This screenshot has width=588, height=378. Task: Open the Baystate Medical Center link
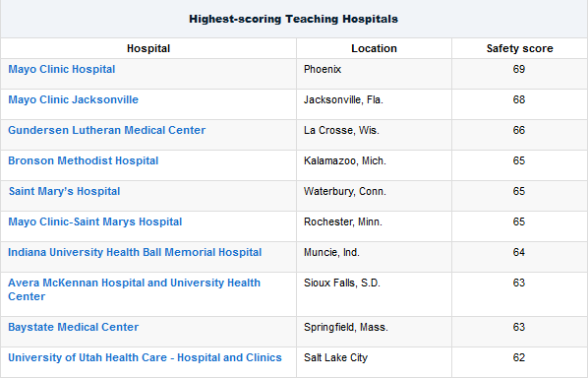(x=73, y=328)
